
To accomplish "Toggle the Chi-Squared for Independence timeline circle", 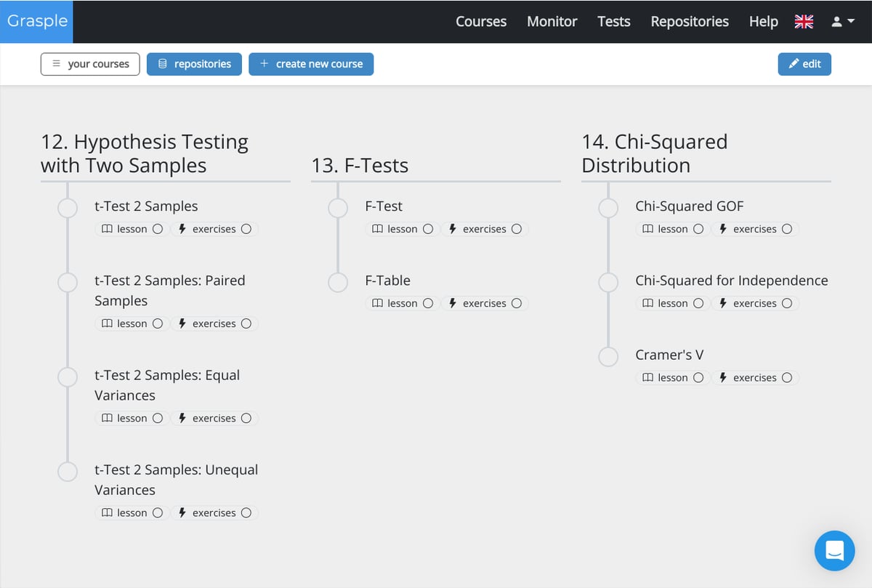I will pyautogui.click(x=608, y=282).
